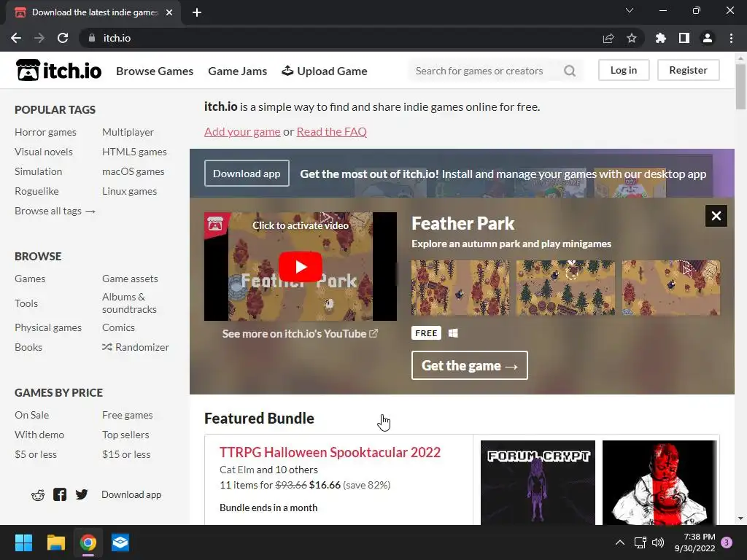Toggle the Chrome side panel icon
Screen dimensions: 747x560
pyautogui.click(x=684, y=38)
